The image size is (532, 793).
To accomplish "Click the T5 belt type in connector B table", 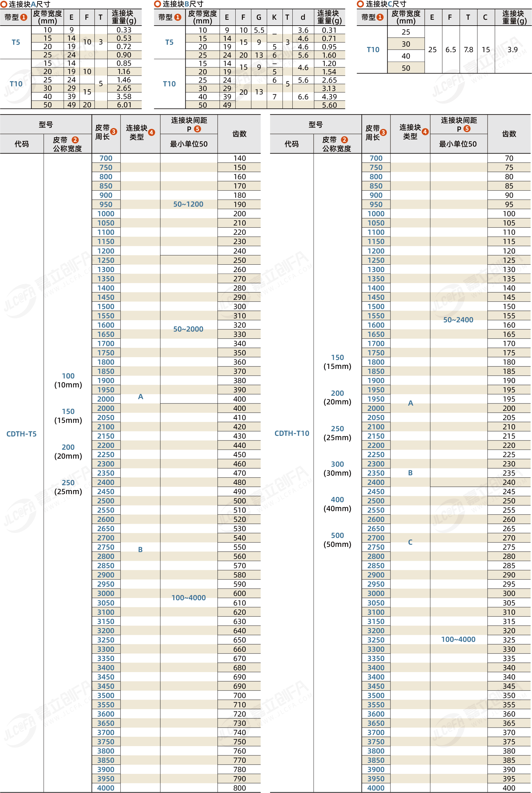I will coord(169,42).
